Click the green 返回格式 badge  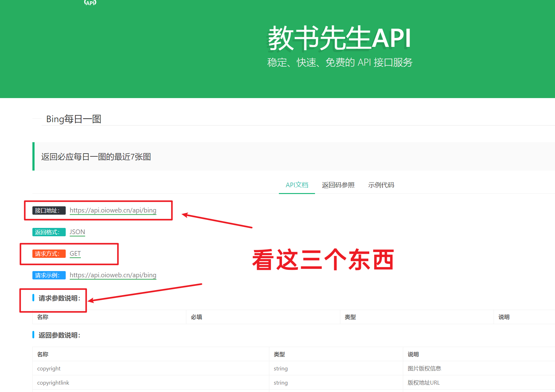(x=49, y=232)
